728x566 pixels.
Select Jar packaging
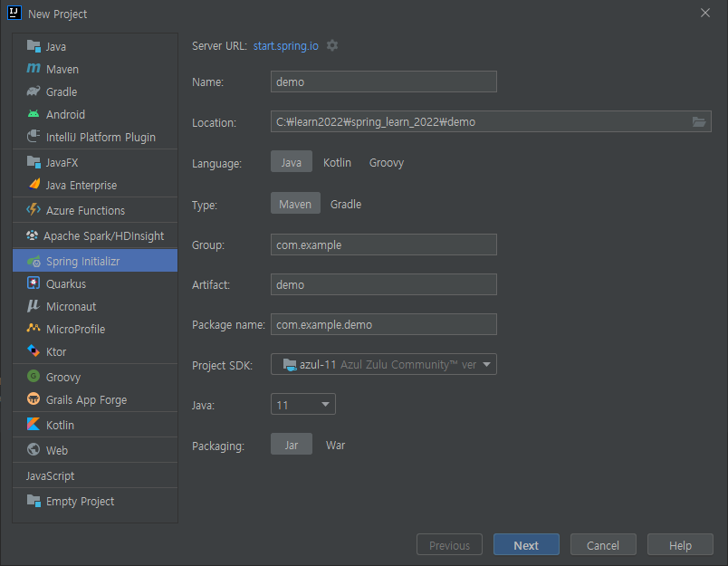[x=291, y=445]
